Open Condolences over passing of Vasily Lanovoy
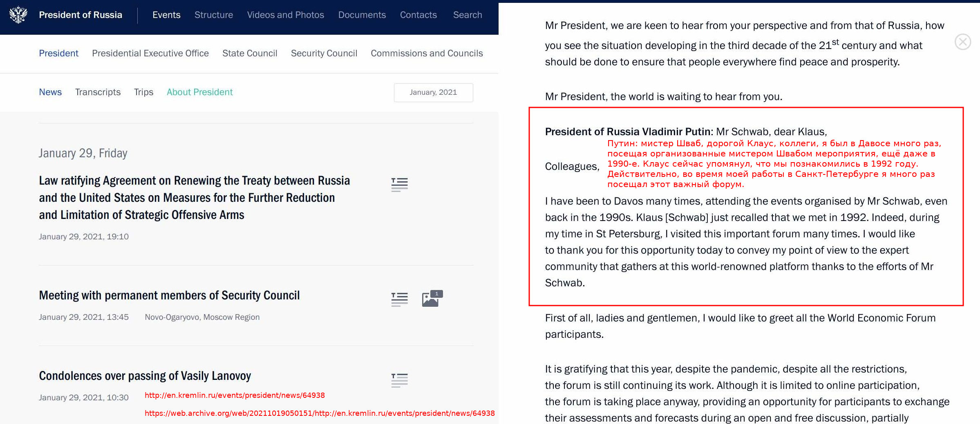Image resolution: width=980 pixels, height=424 pixels. pyautogui.click(x=145, y=376)
